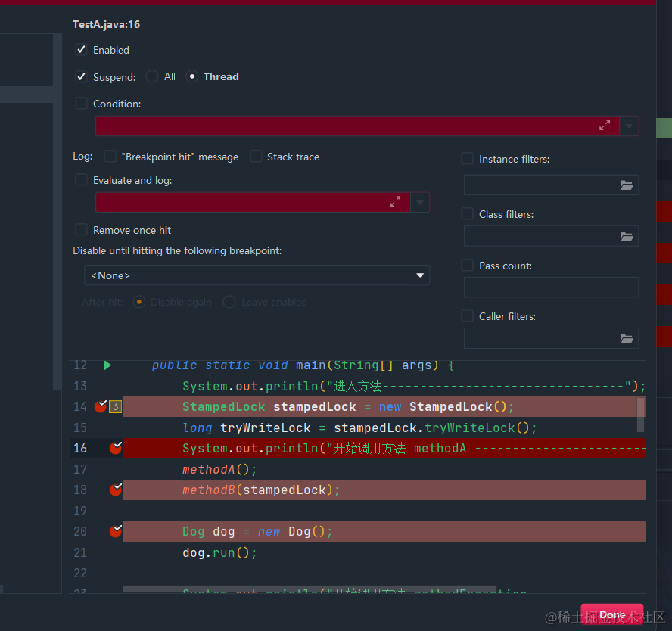Image resolution: width=672 pixels, height=631 pixels.
Task: Open the Class filters browse icon
Action: 627,236
